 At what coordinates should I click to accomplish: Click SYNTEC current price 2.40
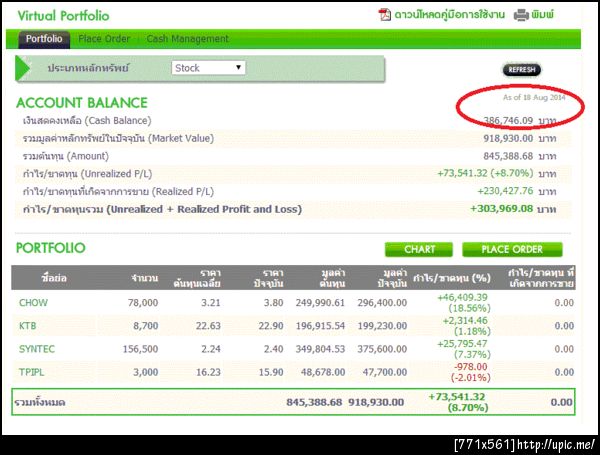pyautogui.click(x=274, y=349)
